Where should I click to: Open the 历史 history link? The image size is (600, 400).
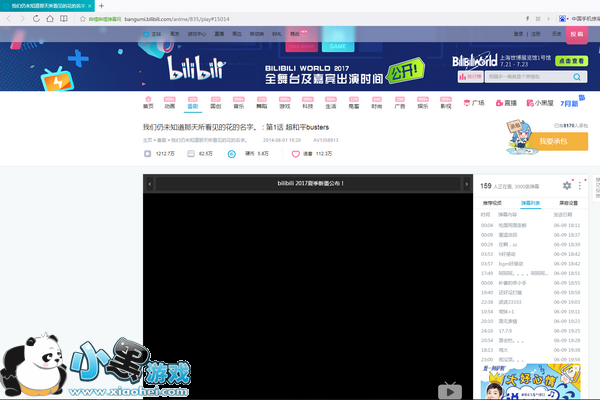click(557, 34)
